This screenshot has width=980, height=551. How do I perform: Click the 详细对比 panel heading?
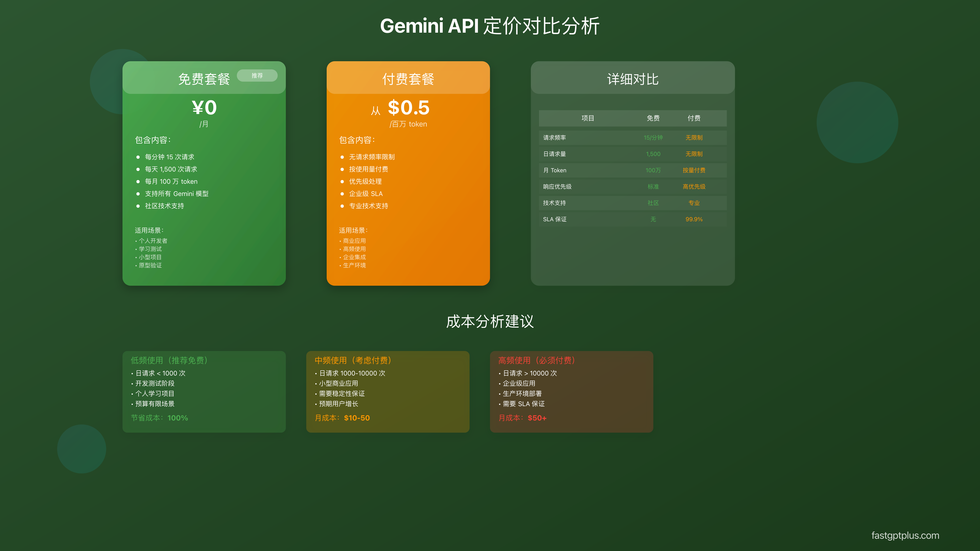pos(633,79)
